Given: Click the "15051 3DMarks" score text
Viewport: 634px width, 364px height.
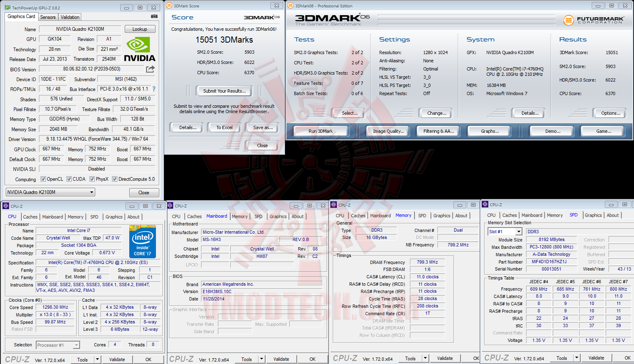Looking at the screenshot, I should 224,40.
